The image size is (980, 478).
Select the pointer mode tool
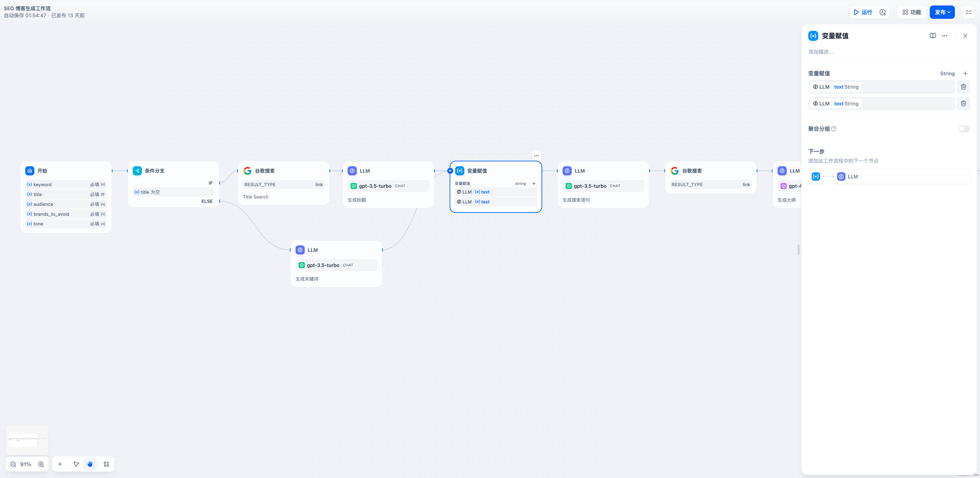pyautogui.click(x=76, y=464)
